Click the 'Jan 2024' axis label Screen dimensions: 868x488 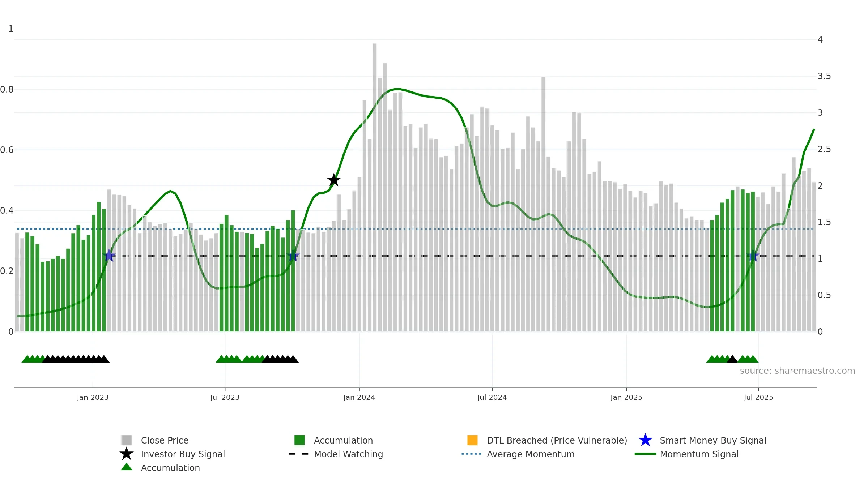click(359, 397)
